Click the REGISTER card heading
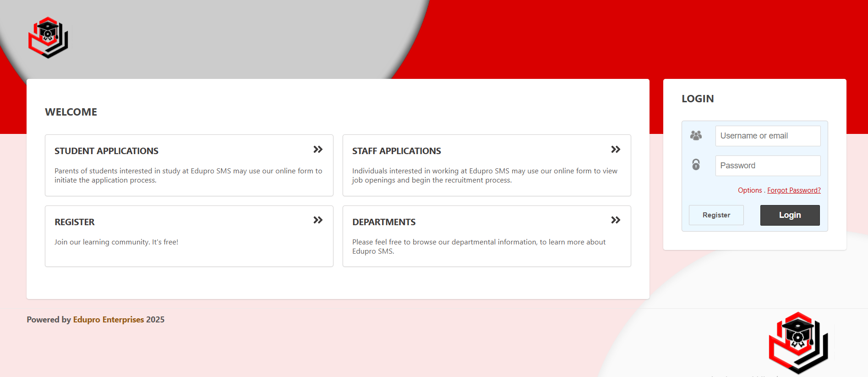Image resolution: width=868 pixels, height=377 pixels. (x=74, y=222)
